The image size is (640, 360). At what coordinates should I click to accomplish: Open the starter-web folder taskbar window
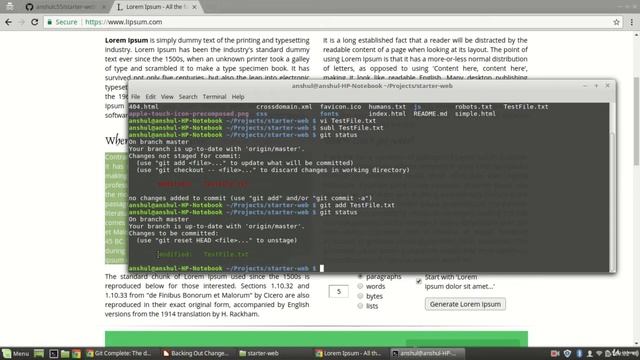(x=259, y=353)
